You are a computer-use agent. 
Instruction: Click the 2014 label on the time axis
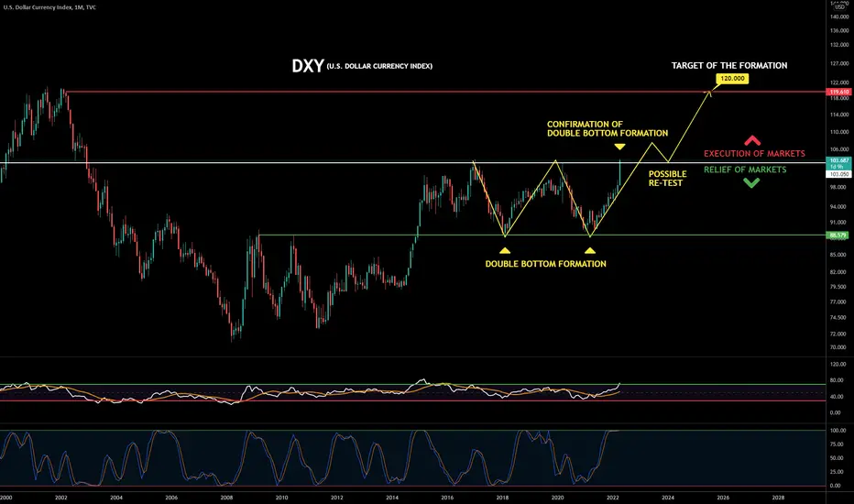[392, 498]
